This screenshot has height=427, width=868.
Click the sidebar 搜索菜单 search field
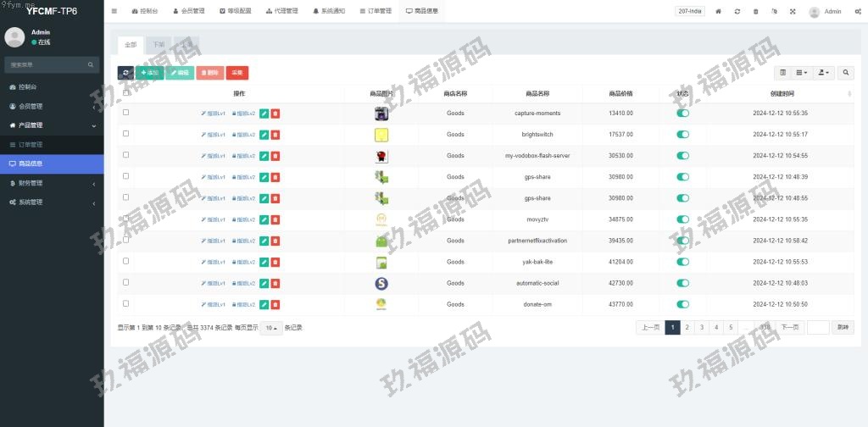47,64
